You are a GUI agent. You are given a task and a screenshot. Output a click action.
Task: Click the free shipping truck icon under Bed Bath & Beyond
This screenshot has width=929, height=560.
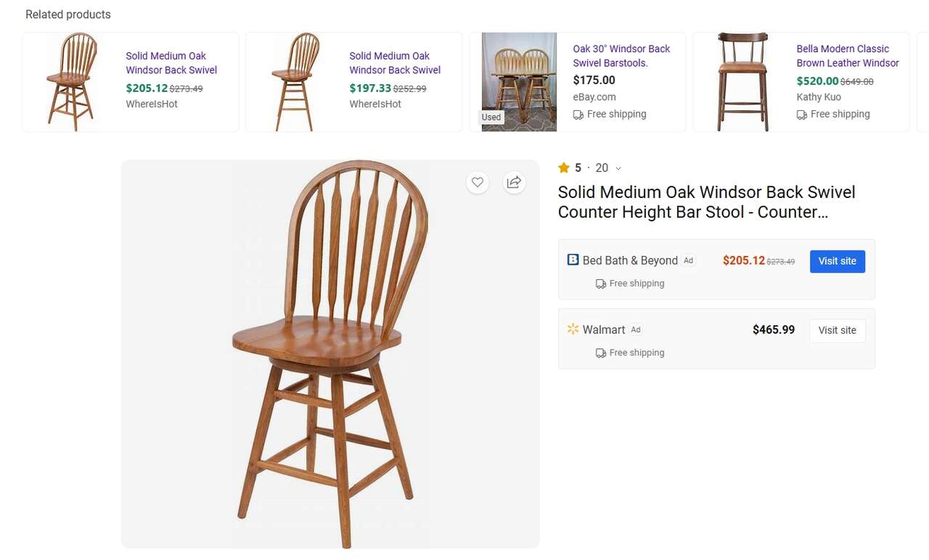point(601,284)
